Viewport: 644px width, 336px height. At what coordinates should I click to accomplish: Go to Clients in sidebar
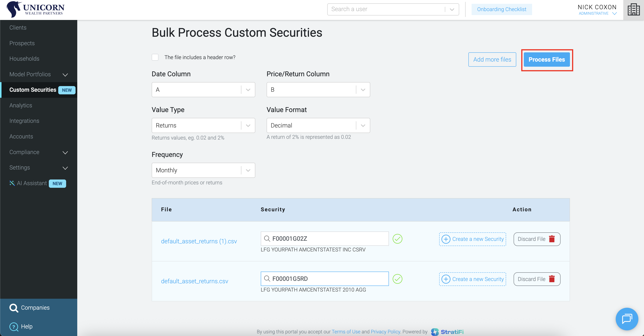(18, 27)
